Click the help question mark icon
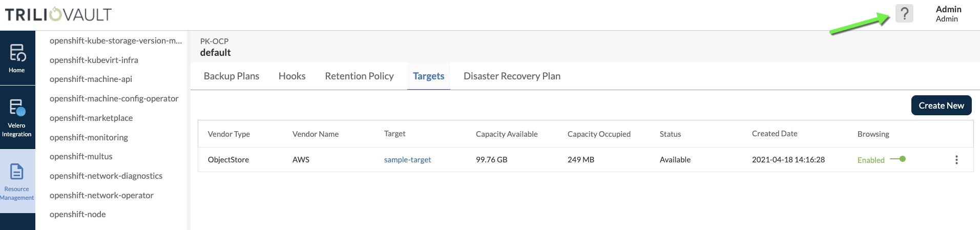980x230 pixels. tap(904, 13)
